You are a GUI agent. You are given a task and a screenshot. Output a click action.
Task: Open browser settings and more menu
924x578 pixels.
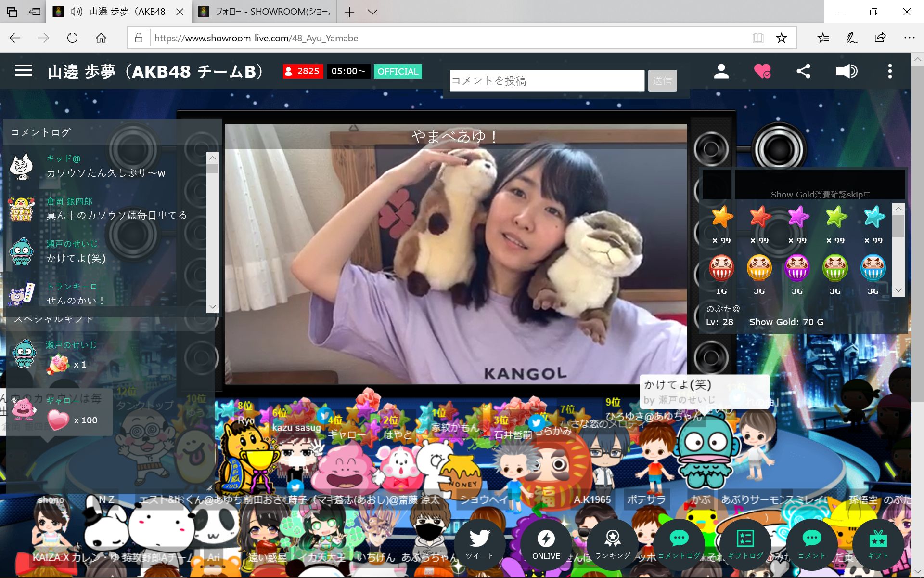tap(909, 38)
